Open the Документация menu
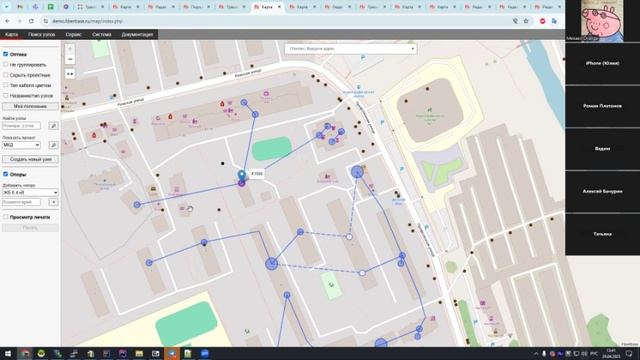640x360 pixels. (137, 34)
